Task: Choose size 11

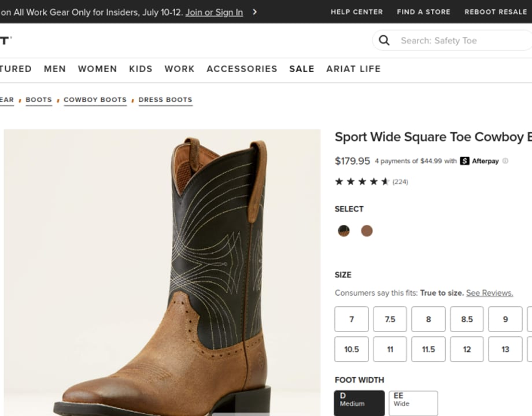Action: pyautogui.click(x=390, y=349)
